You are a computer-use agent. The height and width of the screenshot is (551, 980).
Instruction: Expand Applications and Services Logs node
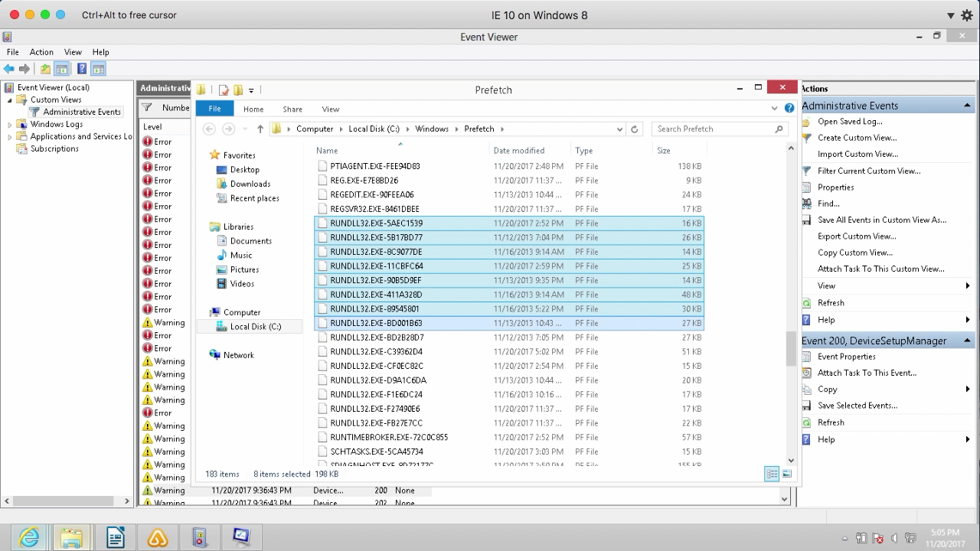tap(10, 136)
